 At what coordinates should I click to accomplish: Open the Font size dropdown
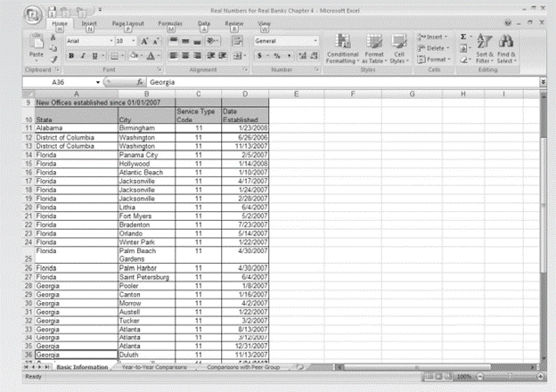click(134, 41)
